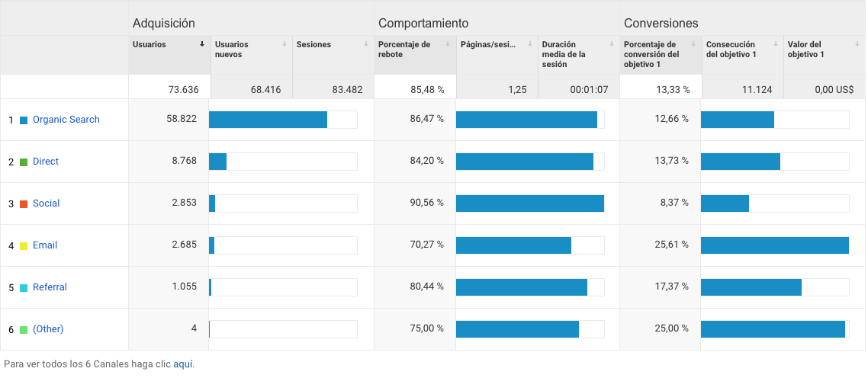Open the (Other) channel link
The image size is (868, 378).
[x=48, y=329]
